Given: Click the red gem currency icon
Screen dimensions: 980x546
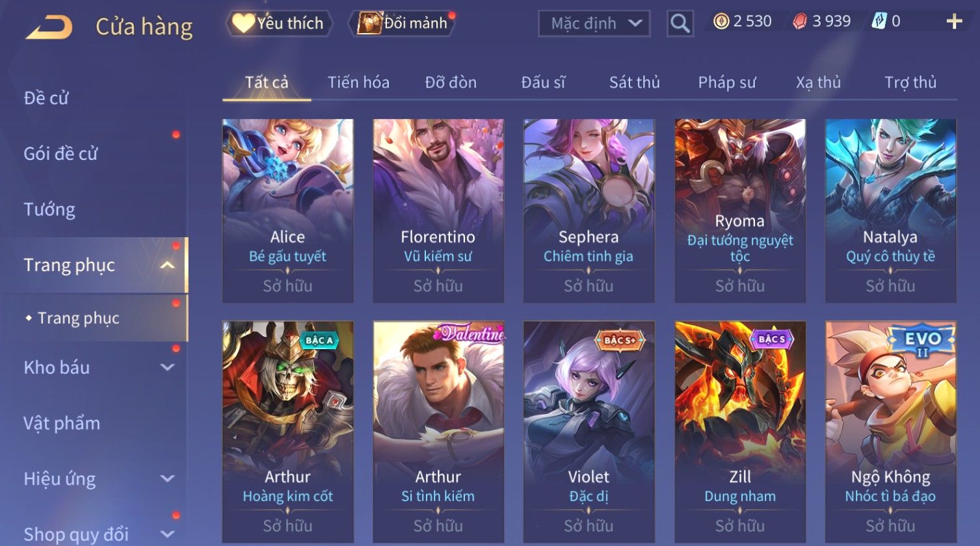Looking at the screenshot, I should (x=799, y=21).
